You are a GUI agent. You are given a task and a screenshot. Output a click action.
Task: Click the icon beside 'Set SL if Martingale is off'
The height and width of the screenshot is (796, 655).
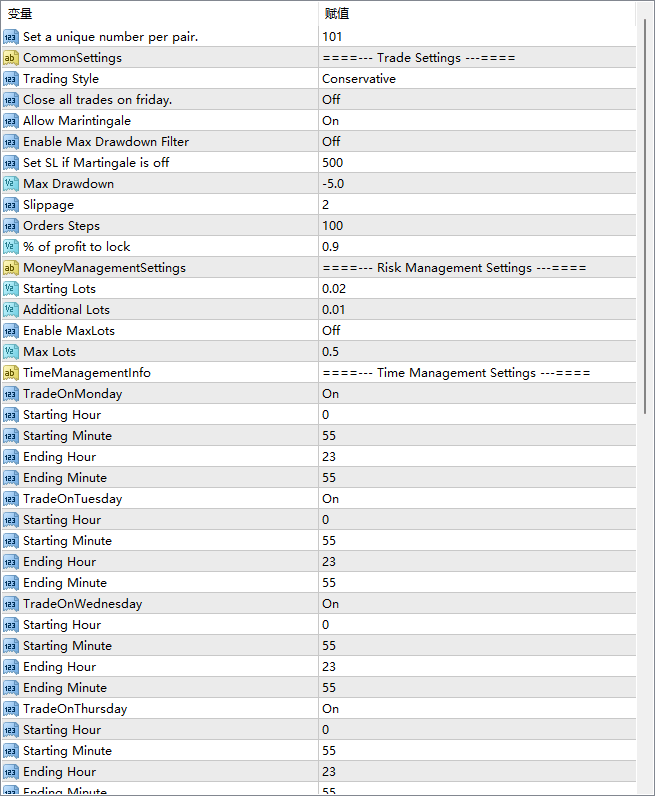(11, 163)
